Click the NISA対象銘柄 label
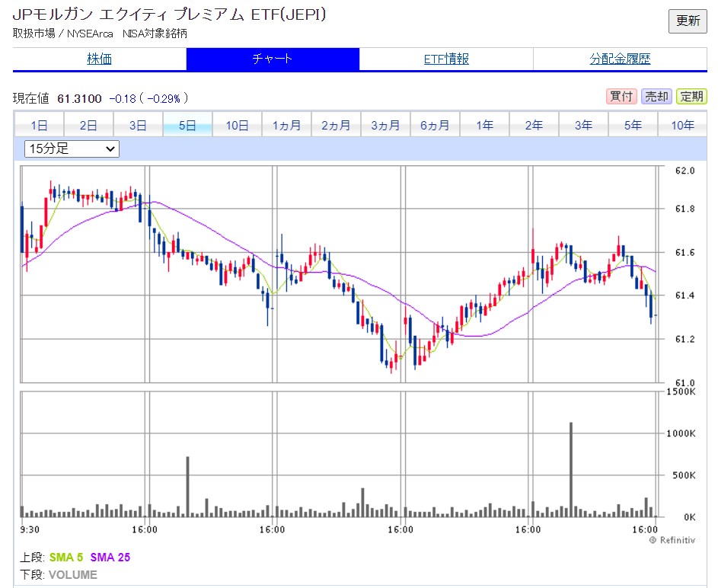The height and width of the screenshot is (588, 718). [x=155, y=34]
